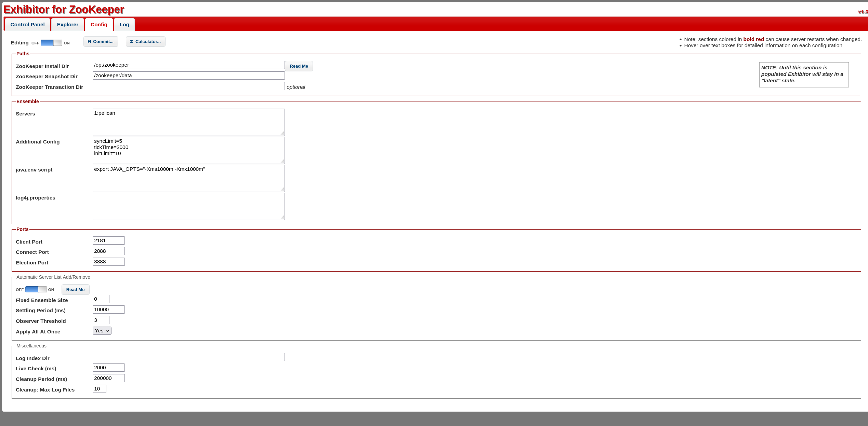Click the 'Miscellaneous' section heading
Screen dimensions: 868x426
31,346
